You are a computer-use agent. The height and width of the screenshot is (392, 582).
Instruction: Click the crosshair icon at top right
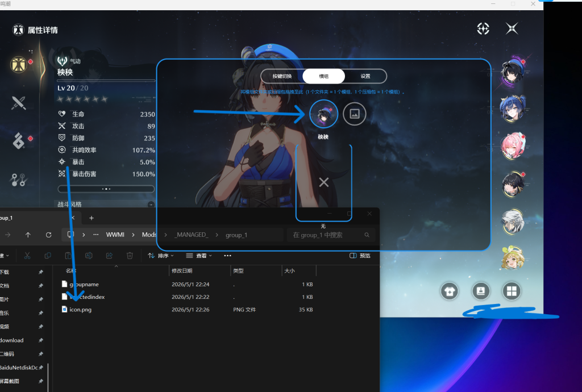(483, 28)
